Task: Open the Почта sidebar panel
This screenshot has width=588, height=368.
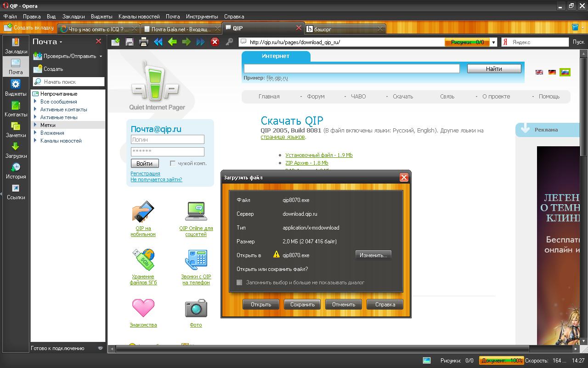Action: coord(16,67)
